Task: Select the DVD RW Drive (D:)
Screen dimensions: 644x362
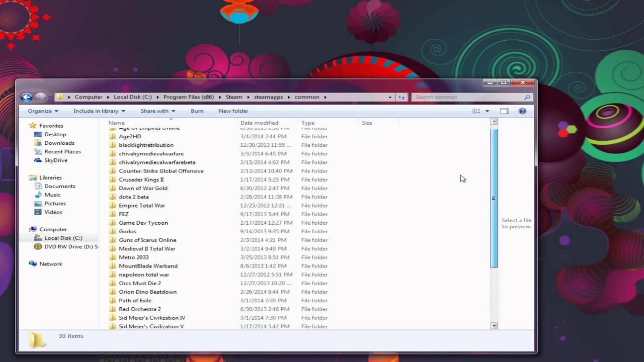Action: pyautogui.click(x=70, y=247)
